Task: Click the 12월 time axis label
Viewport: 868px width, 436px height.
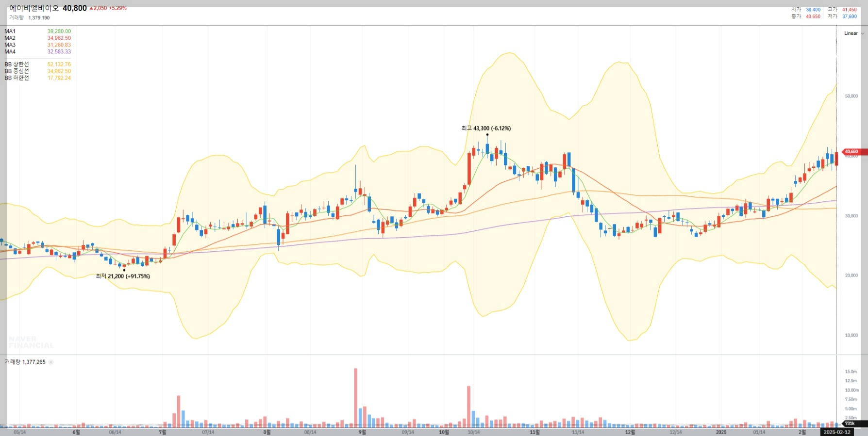Action: [x=630, y=432]
